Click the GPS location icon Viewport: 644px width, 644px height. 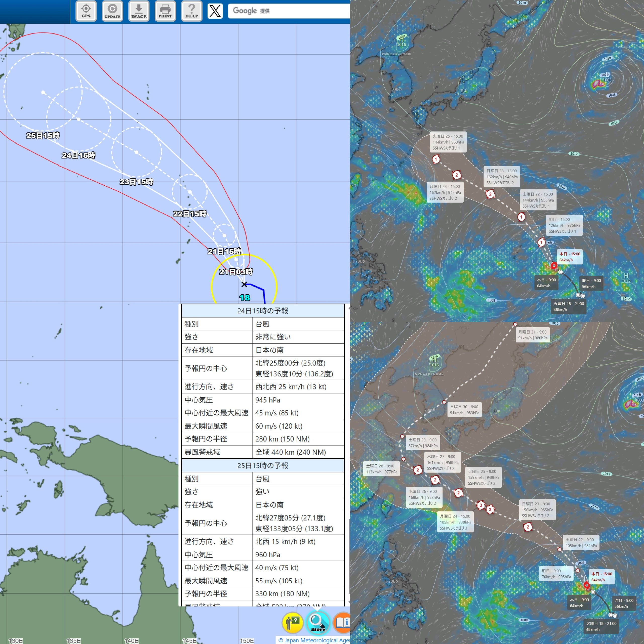pyautogui.click(x=86, y=11)
